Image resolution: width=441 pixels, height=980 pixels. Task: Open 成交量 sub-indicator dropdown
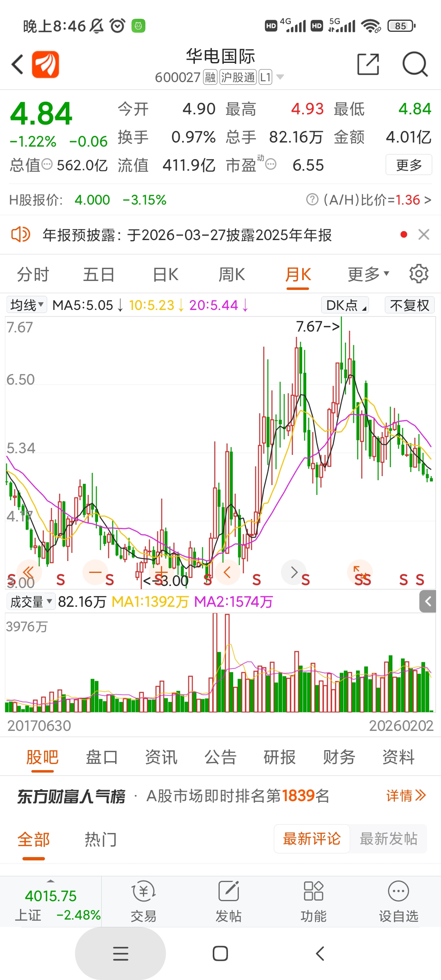(31, 601)
